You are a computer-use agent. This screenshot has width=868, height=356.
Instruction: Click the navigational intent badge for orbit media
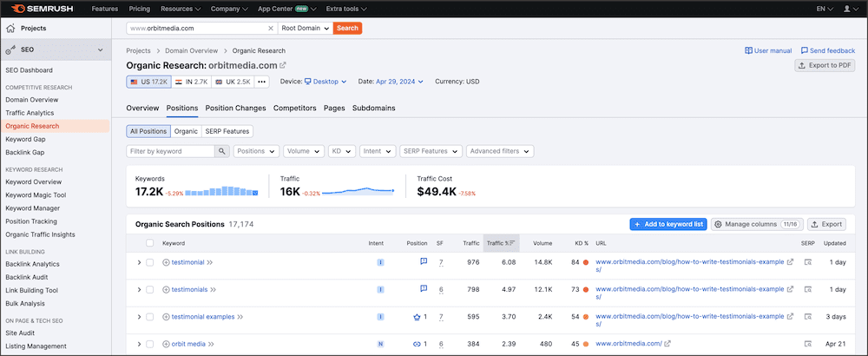click(380, 344)
